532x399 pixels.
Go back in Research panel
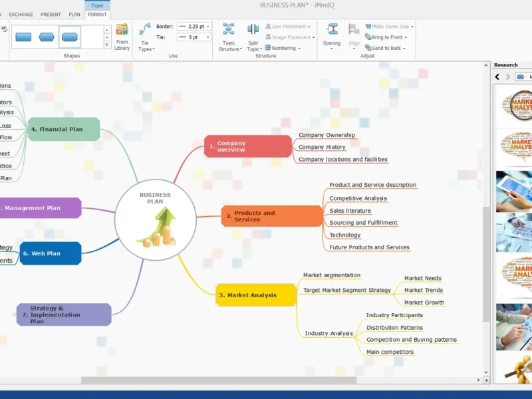pos(497,77)
